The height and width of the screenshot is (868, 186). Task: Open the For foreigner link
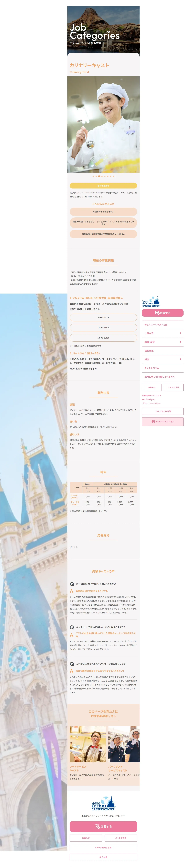pos(149,399)
